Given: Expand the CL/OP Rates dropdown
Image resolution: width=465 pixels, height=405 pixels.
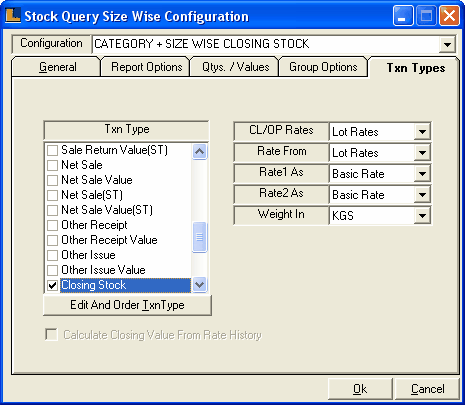Looking at the screenshot, I should point(422,132).
